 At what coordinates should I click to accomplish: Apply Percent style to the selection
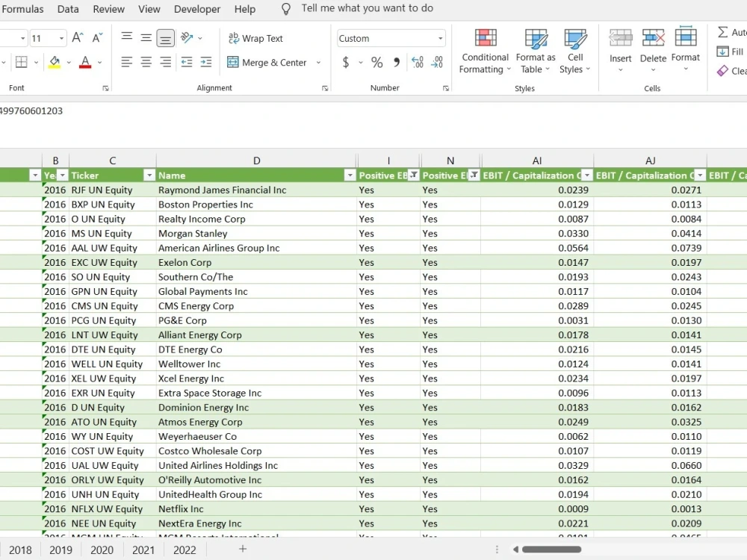click(x=377, y=63)
